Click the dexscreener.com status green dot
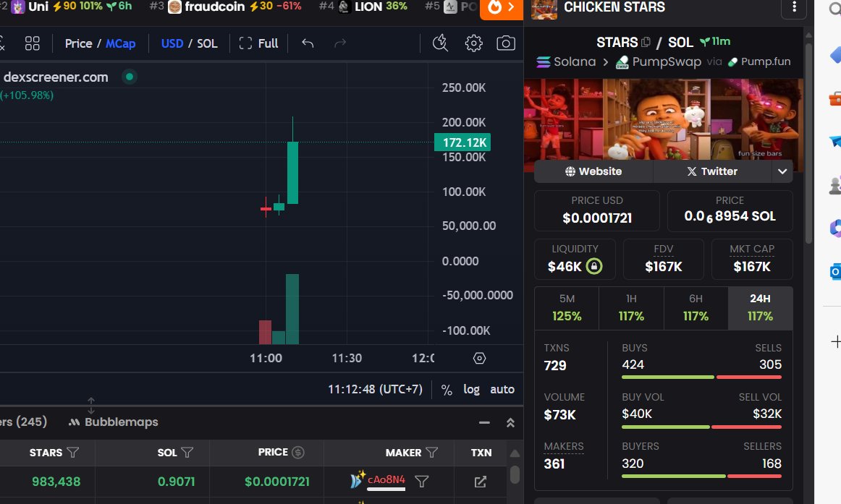 pos(130,77)
